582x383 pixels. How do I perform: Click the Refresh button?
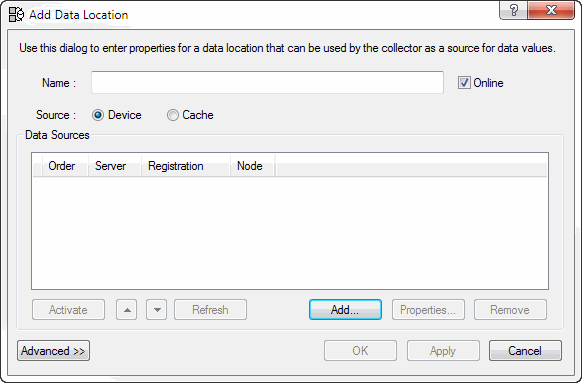point(210,310)
